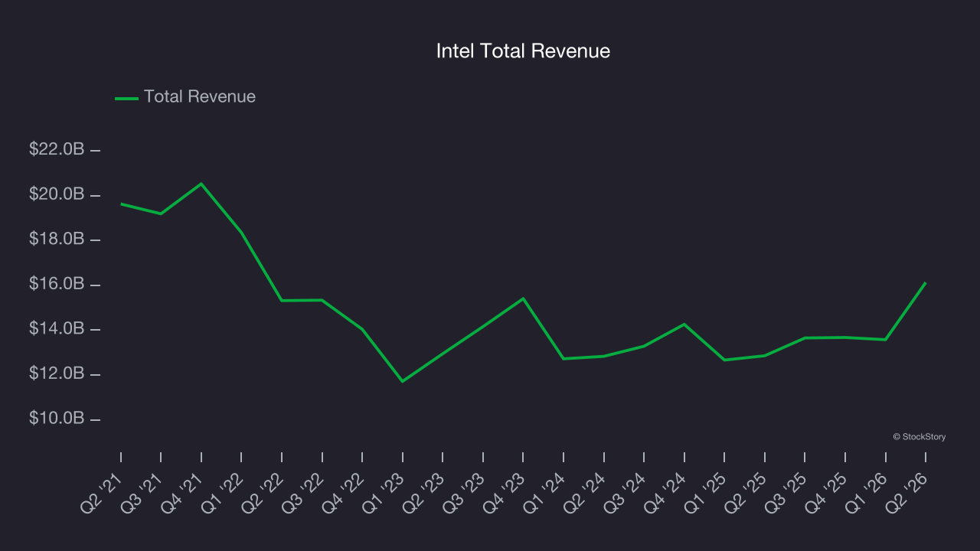Click the green legend line swatch
980x551 pixels.
tap(126, 98)
